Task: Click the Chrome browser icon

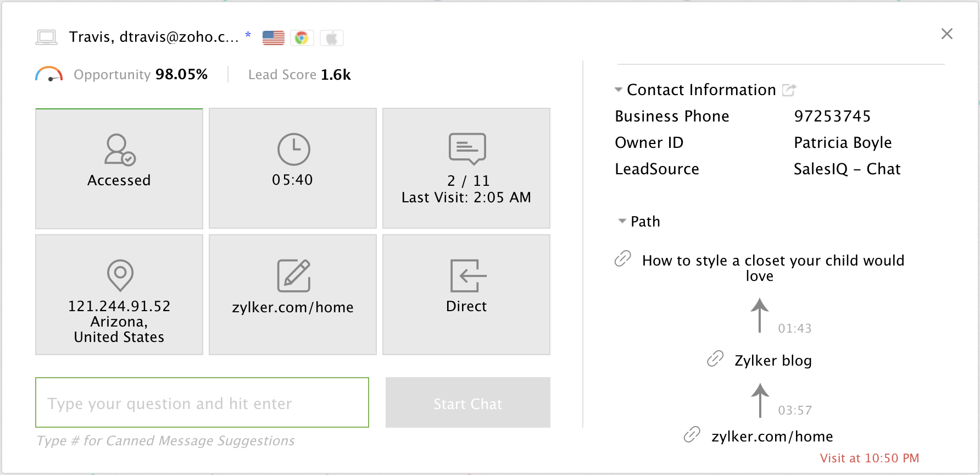Action: click(302, 38)
